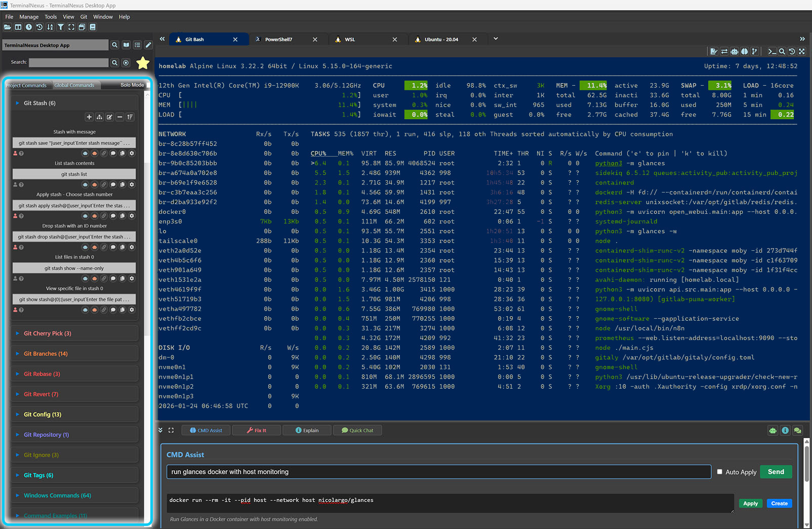Click the robot icon above the terminal

pos(734,51)
